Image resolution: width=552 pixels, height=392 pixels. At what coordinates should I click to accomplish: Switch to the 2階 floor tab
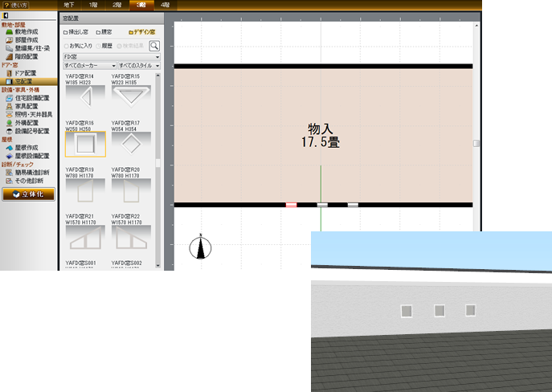click(x=117, y=5)
